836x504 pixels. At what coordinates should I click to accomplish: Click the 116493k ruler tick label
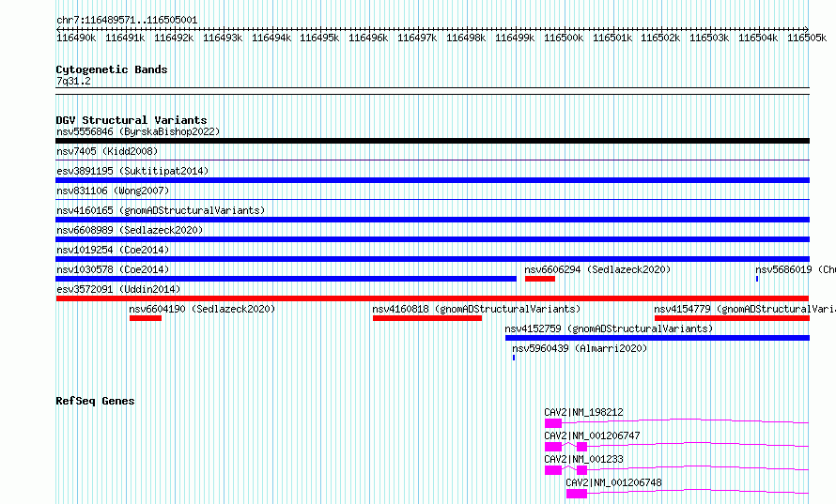223,38
